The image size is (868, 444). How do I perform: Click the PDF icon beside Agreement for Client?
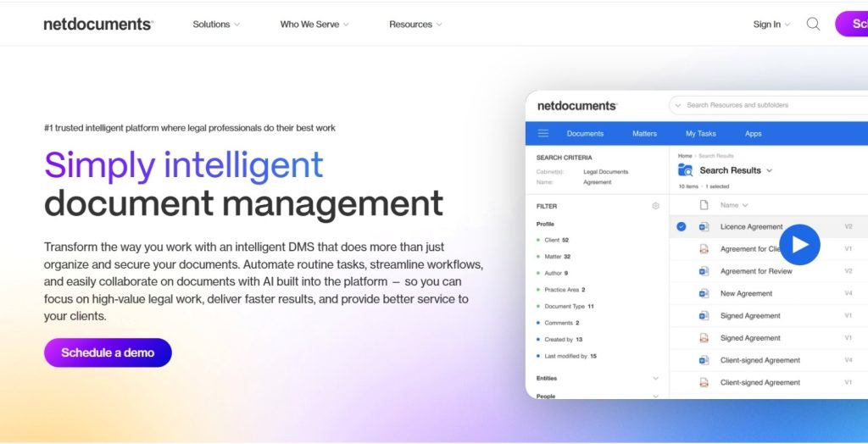click(x=704, y=249)
